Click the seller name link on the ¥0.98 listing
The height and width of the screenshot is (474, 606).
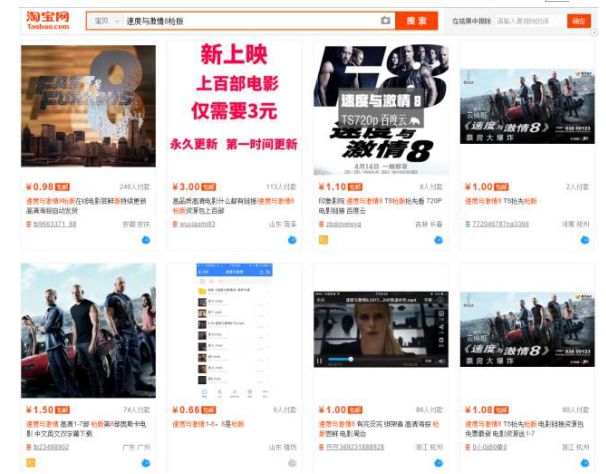point(55,224)
